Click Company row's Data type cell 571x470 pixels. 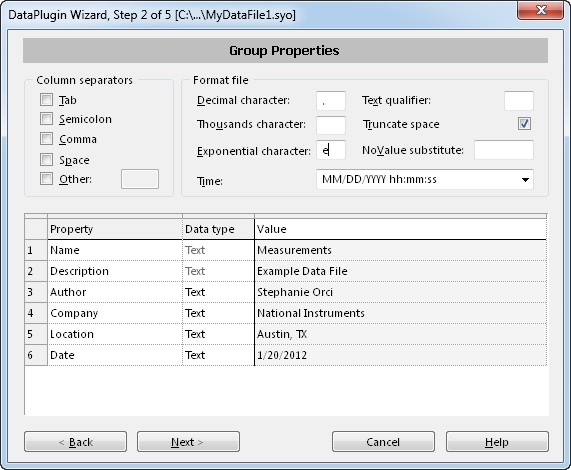(218, 313)
